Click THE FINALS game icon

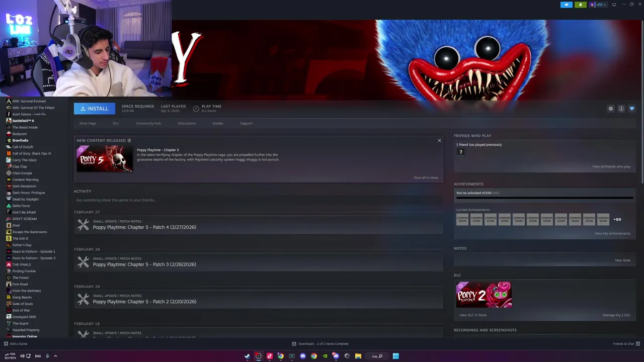tap(9, 264)
